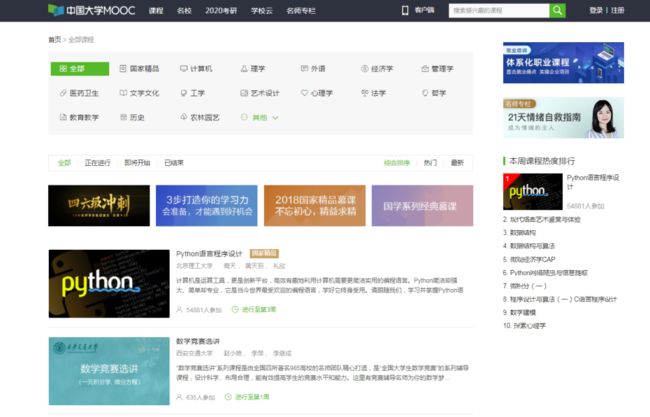Click the 西安交通大学 school name

194,353
